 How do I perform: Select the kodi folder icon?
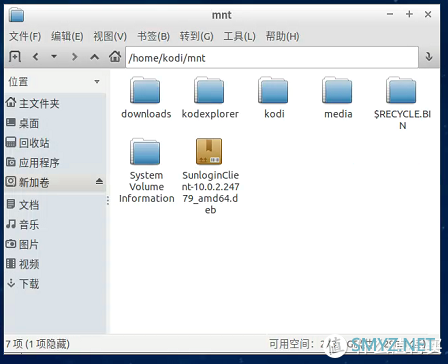pyautogui.click(x=273, y=90)
